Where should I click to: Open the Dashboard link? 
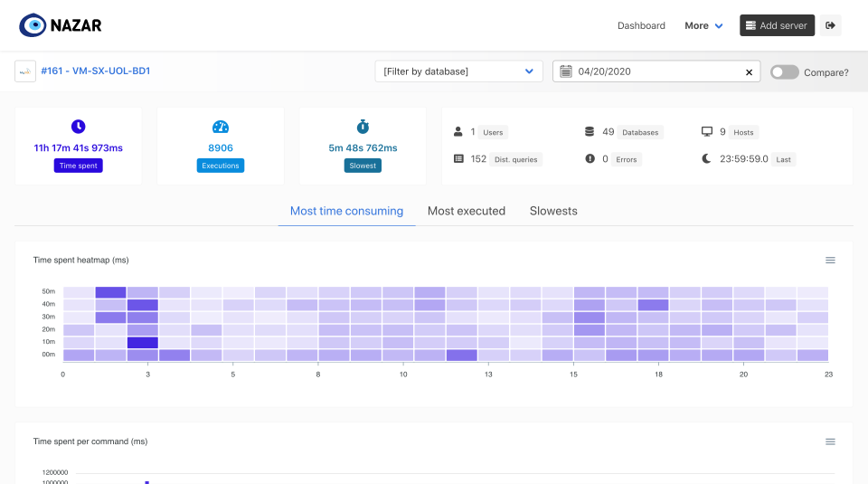pyautogui.click(x=641, y=25)
